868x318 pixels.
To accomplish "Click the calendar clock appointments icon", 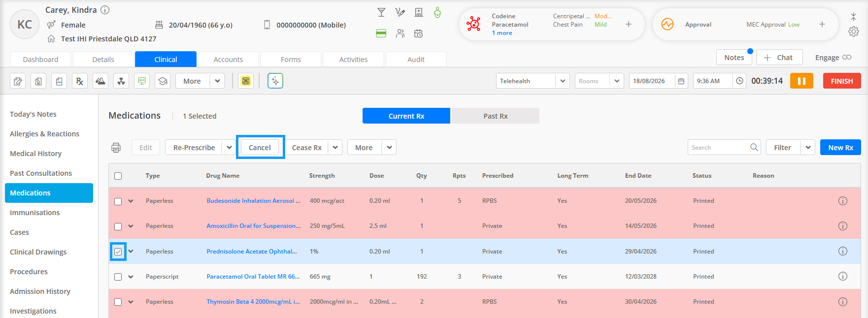I will (x=419, y=33).
